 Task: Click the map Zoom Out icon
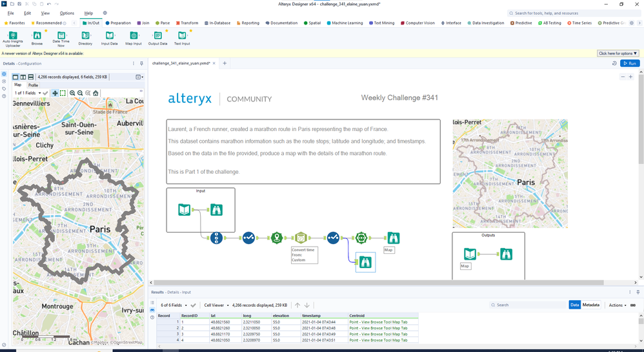pyautogui.click(x=80, y=93)
